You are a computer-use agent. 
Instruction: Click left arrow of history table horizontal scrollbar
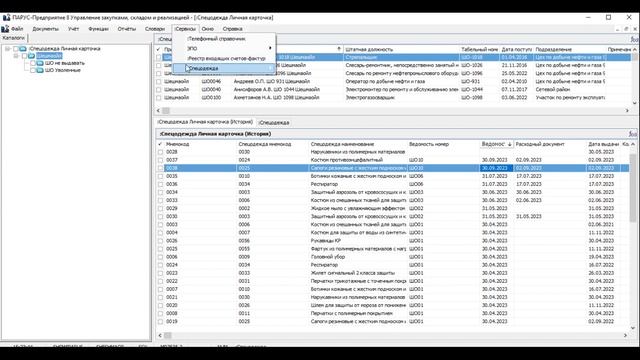tap(159, 336)
